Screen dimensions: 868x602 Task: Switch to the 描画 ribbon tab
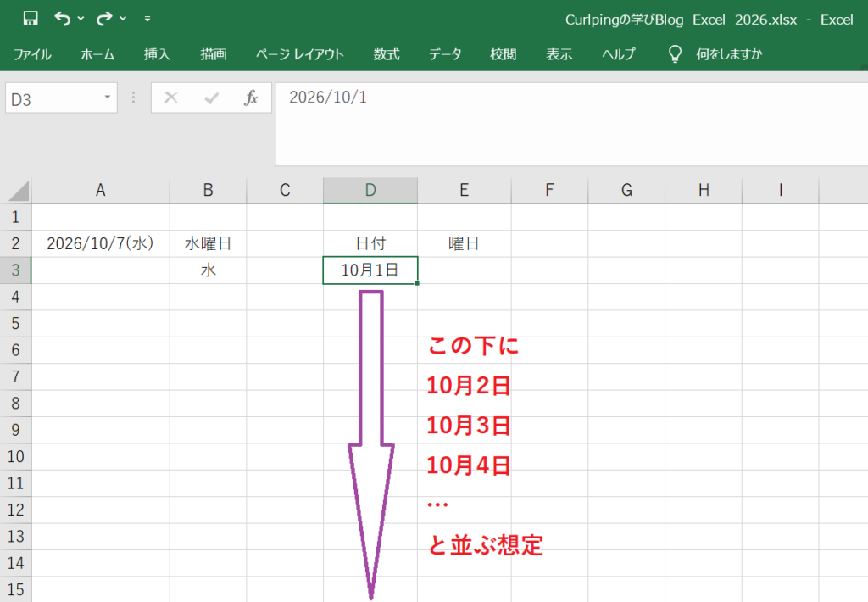[214, 54]
